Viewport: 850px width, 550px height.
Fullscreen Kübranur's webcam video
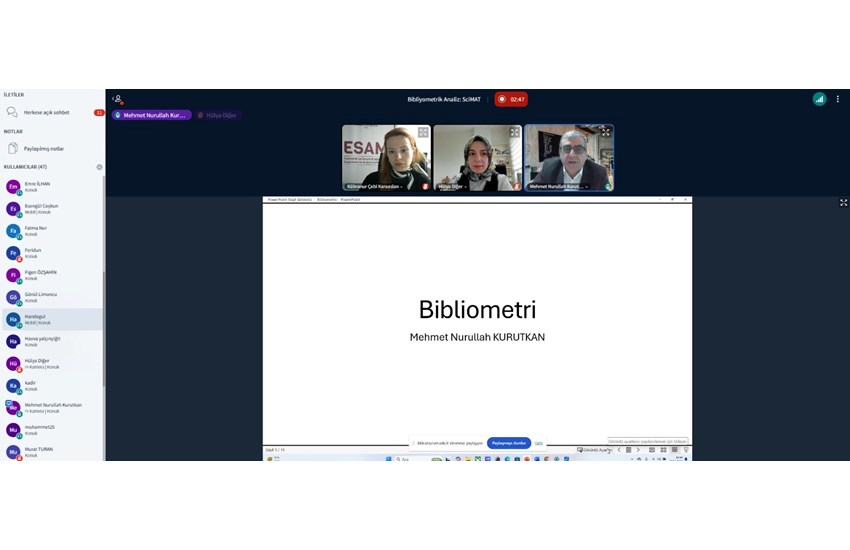(x=423, y=132)
